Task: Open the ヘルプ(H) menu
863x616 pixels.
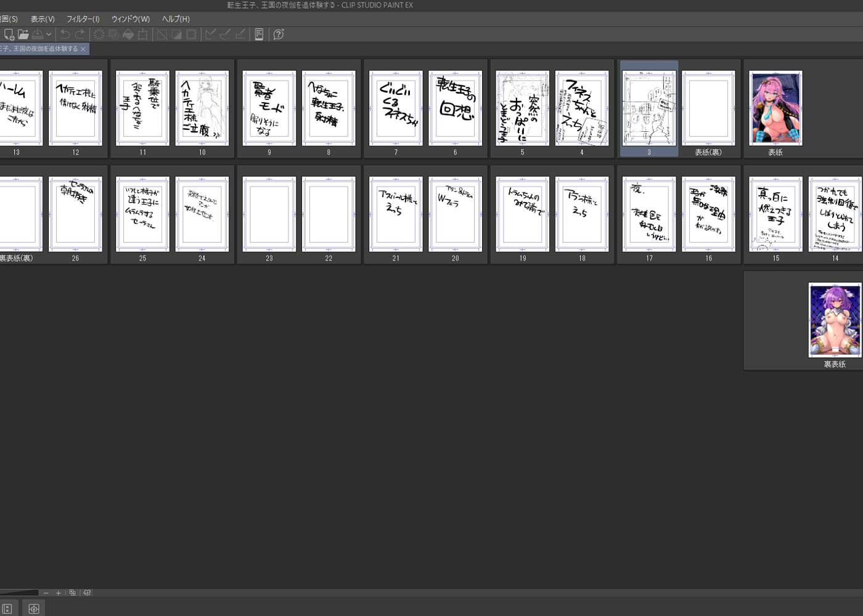Action: click(x=176, y=19)
